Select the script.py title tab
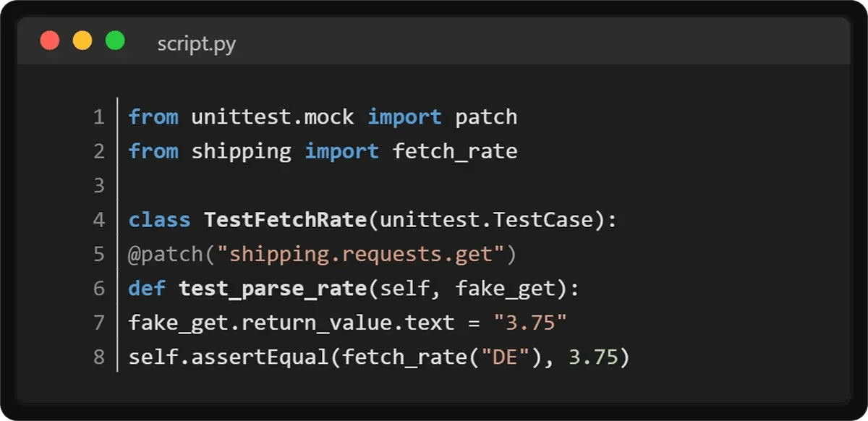868x421 pixels. (197, 44)
